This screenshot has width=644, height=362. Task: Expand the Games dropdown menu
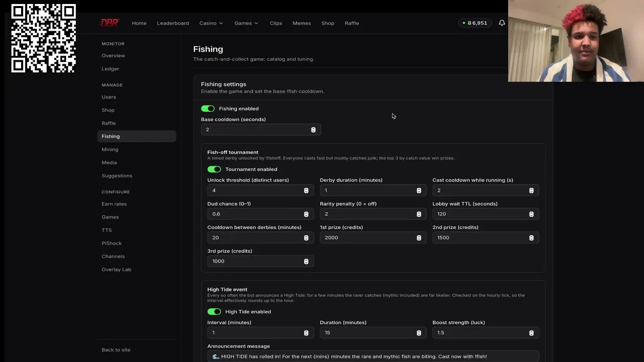(247, 23)
